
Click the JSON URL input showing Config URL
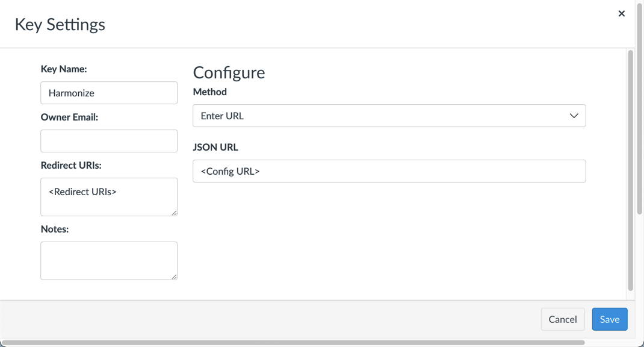[x=389, y=171]
